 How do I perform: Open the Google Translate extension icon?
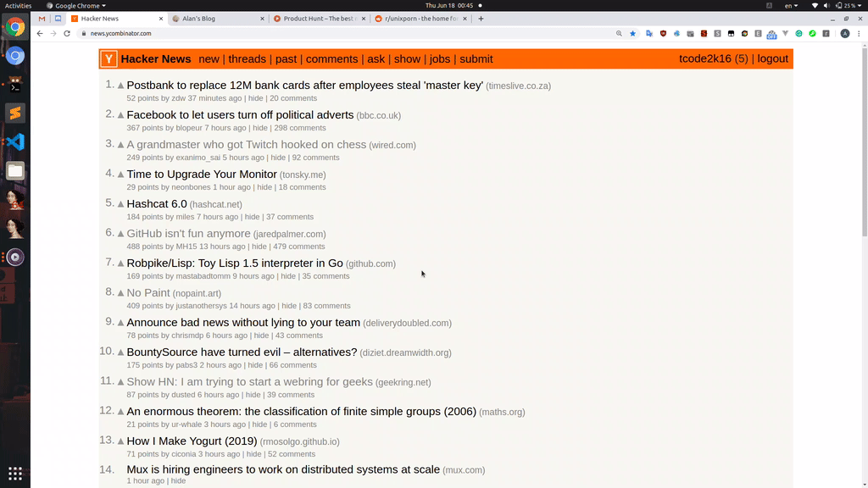click(x=649, y=34)
